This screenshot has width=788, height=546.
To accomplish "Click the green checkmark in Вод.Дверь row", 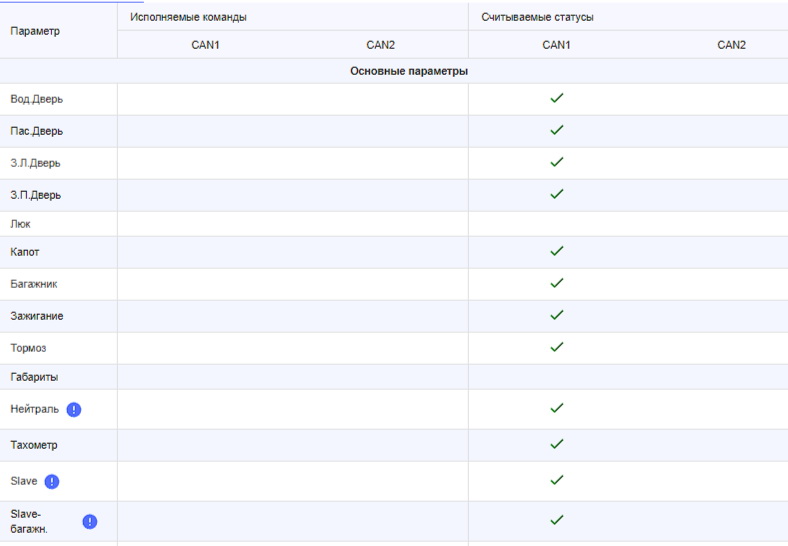I will coord(557,98).
